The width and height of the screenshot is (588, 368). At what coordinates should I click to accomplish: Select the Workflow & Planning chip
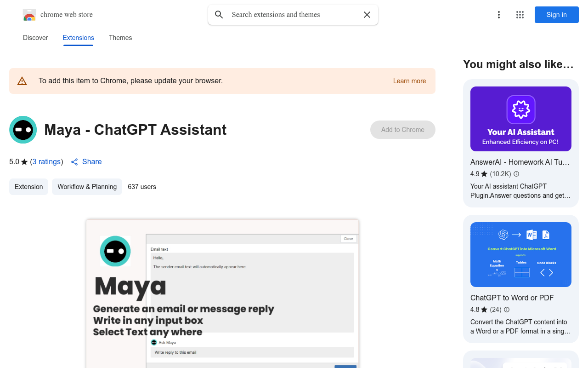(87, 187)
